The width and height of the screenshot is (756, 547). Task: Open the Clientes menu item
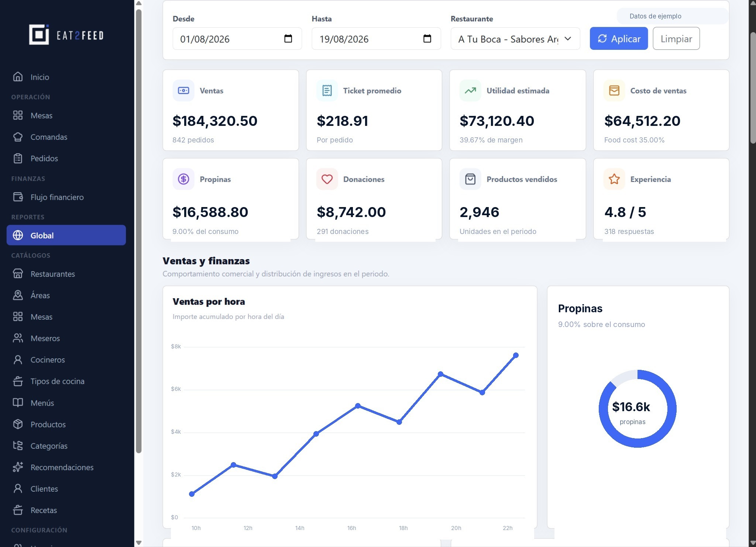(44, 489)
